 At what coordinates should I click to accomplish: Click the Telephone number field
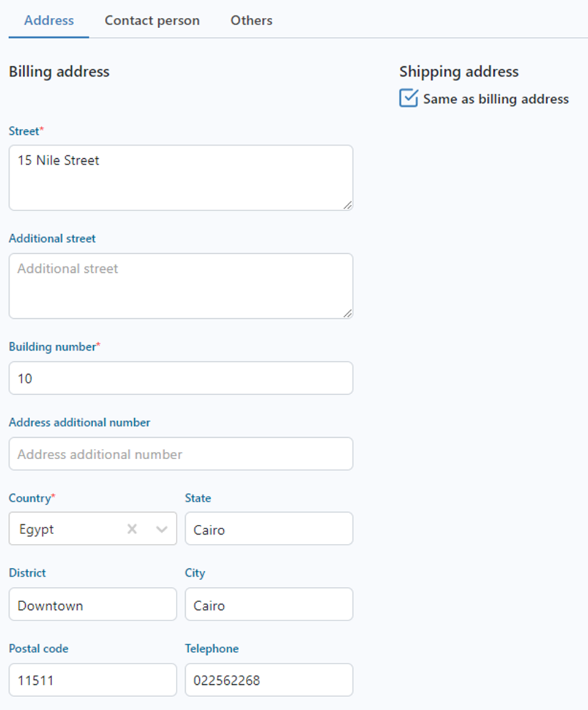269,680
